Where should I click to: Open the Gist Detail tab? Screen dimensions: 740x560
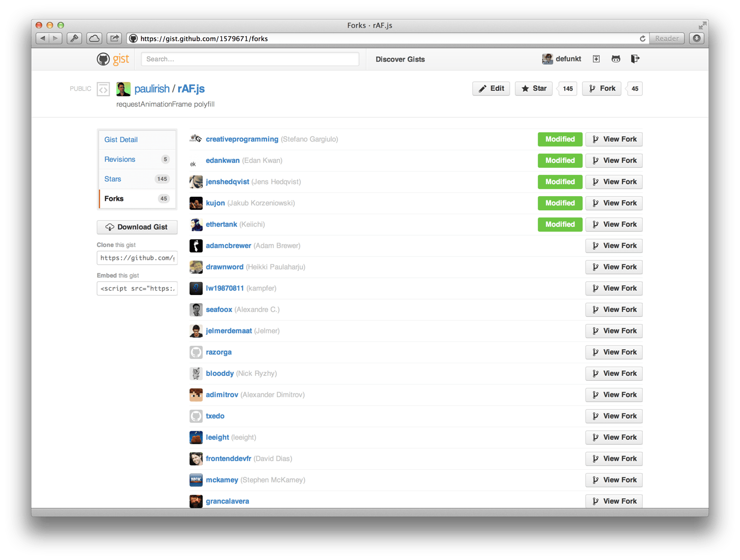(x=121, y=140)
